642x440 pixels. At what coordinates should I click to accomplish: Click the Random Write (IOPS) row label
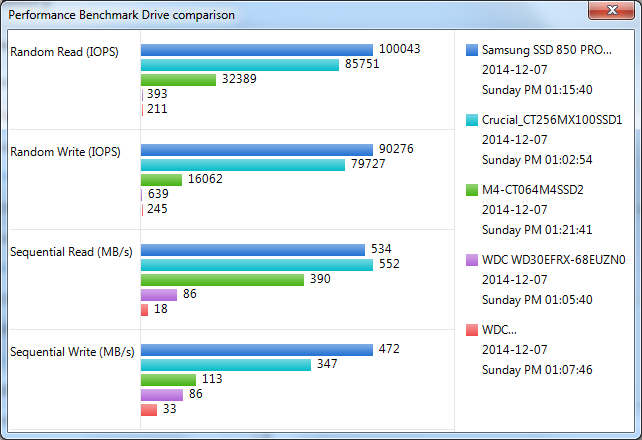pyautogui.click(x=65, y=152)
